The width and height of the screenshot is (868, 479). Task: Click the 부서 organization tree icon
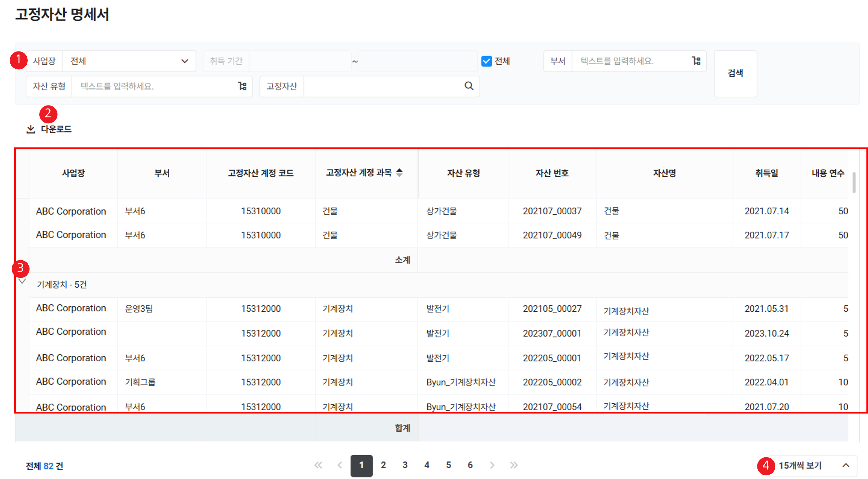pyautogui.click(x=696, y=61)
